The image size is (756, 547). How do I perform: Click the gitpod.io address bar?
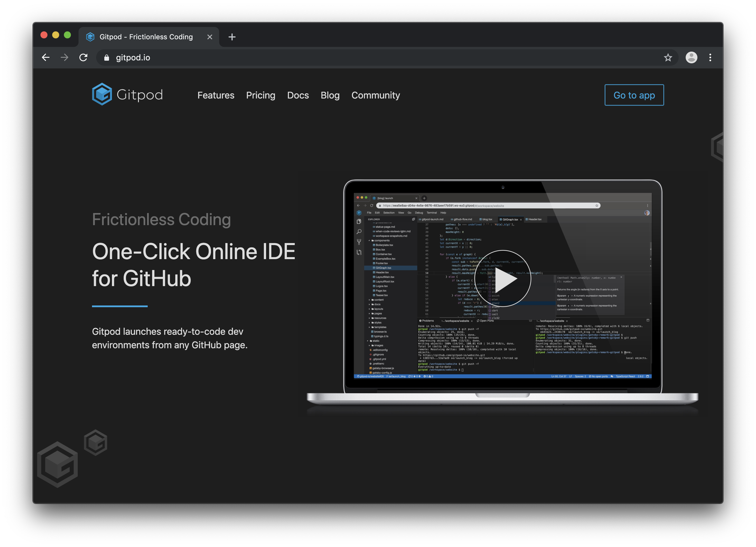pyautogui.click(x=387, y=57)
